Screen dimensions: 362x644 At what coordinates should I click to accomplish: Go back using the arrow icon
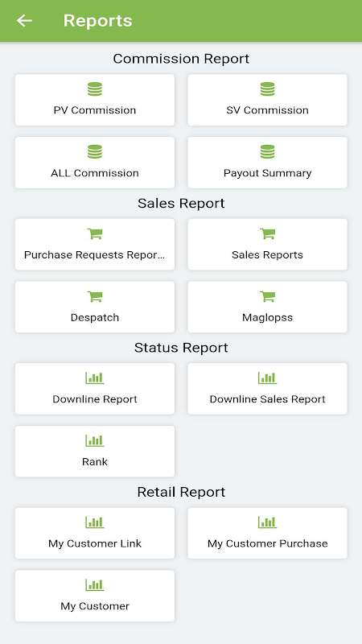click(x=24, y=21)
